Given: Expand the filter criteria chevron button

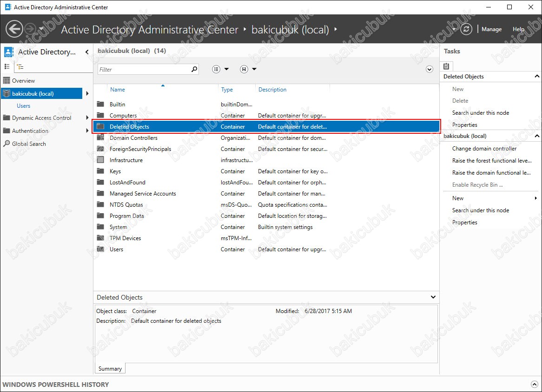Looking at the screenshot, I should (430, 69).
